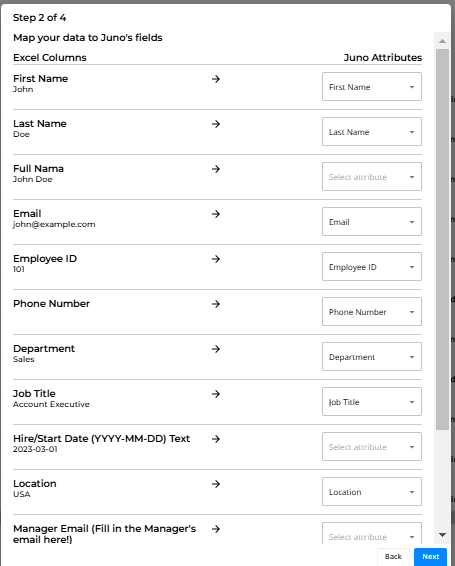Click the vertical scrollbar thumb
Image resolution: width=455 pixels, height=566 pixels.
[x=442, y=240]
